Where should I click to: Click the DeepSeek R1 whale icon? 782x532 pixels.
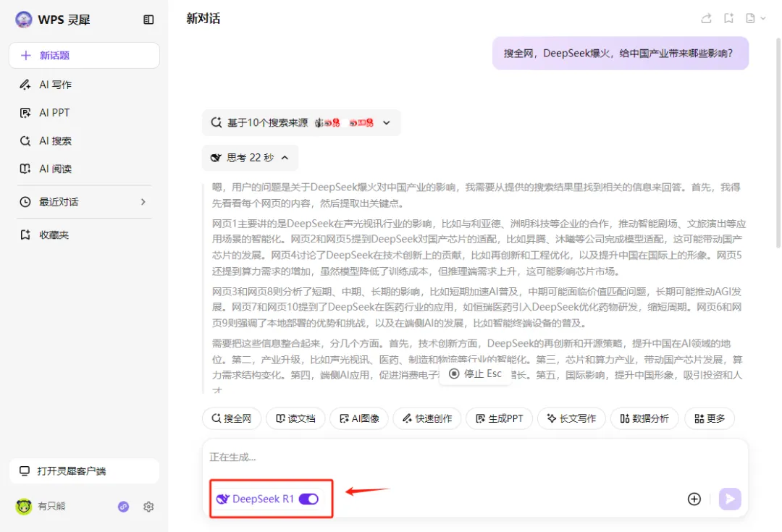[222, 499]
